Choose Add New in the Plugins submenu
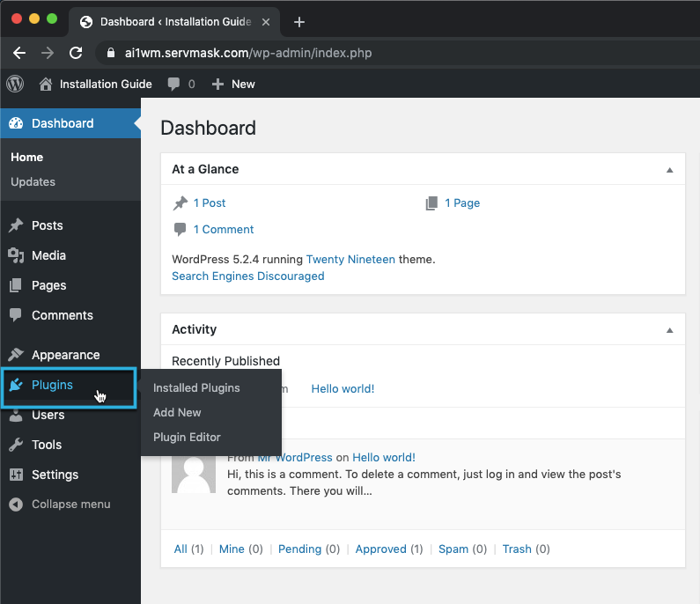The width and height of the screenshot is (700, 604). point(177,412)
